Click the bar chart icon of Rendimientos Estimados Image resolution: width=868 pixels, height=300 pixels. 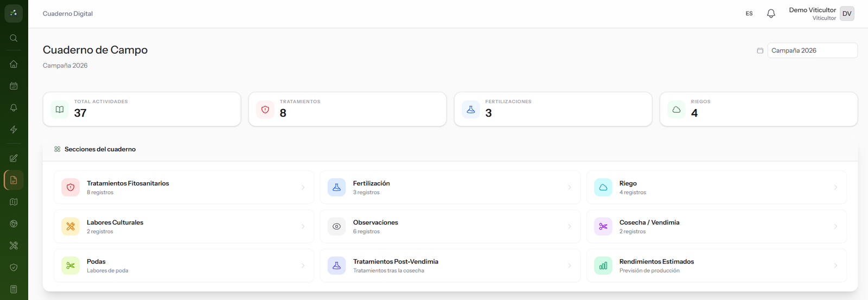point(603,265)
